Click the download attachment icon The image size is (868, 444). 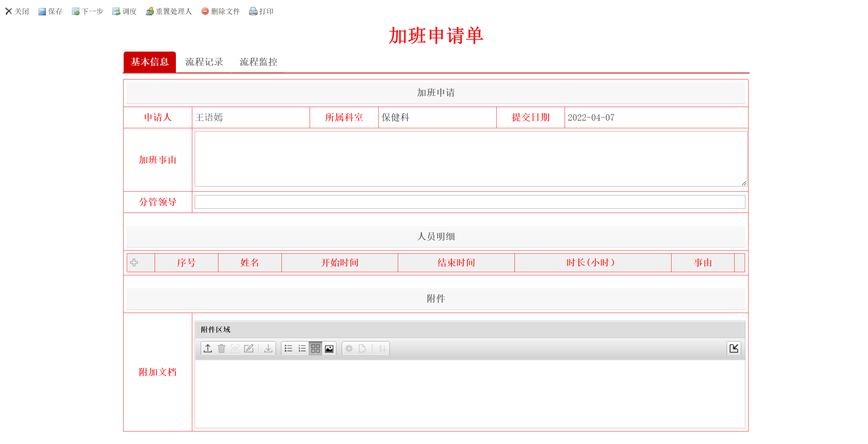click(x=268, y=349)
